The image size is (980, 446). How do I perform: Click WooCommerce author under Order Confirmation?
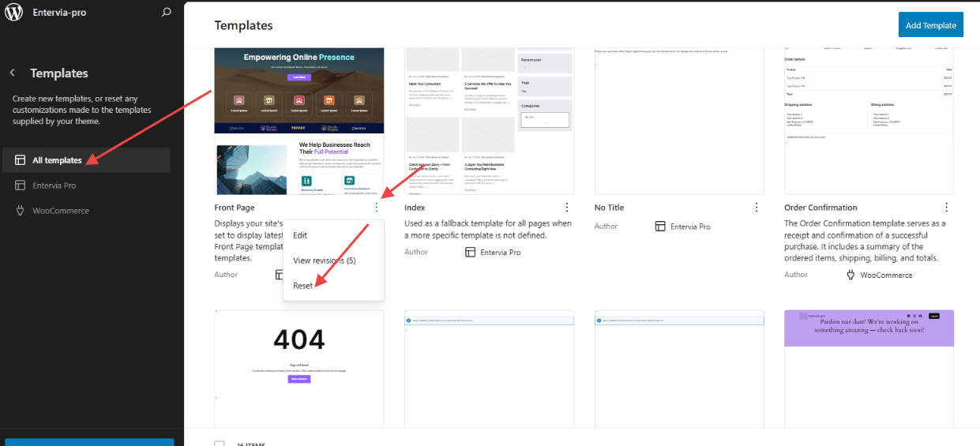coord(886,275)
